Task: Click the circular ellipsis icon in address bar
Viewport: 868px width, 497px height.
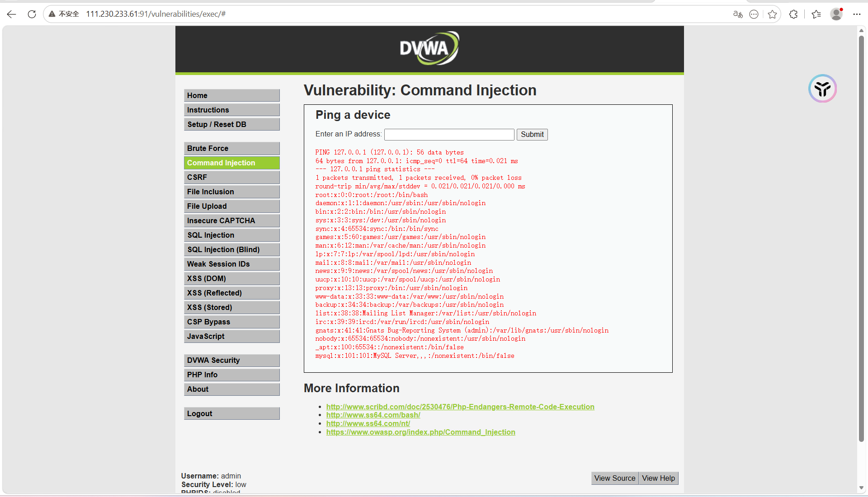Action: (754, 14)
